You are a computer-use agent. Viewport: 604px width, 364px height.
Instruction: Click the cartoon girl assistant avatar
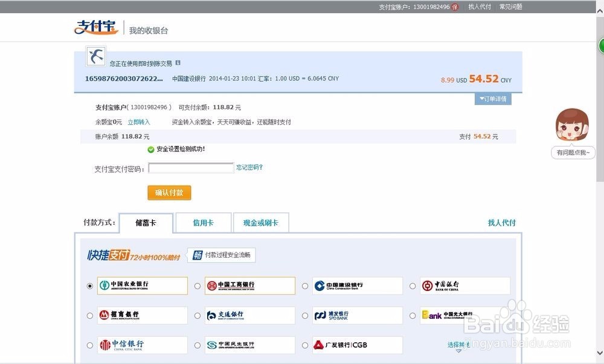click(x=572, y=126)
